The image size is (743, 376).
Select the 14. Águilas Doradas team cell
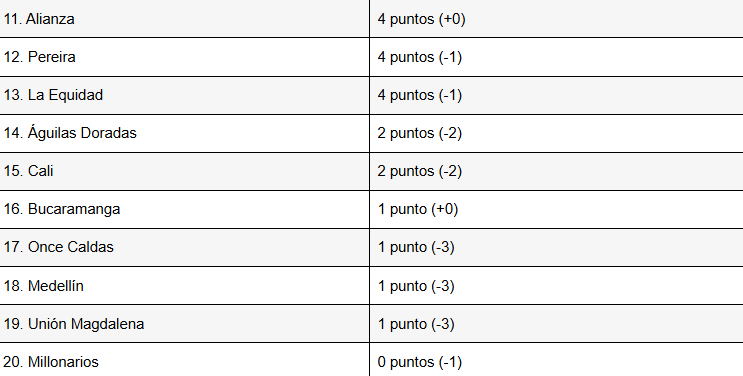[184, 133]
